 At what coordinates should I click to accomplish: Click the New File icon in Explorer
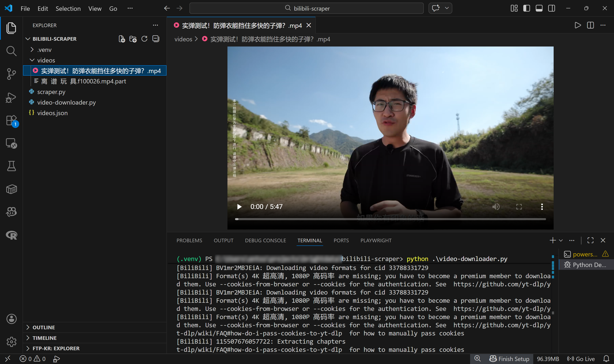[122, 39]
